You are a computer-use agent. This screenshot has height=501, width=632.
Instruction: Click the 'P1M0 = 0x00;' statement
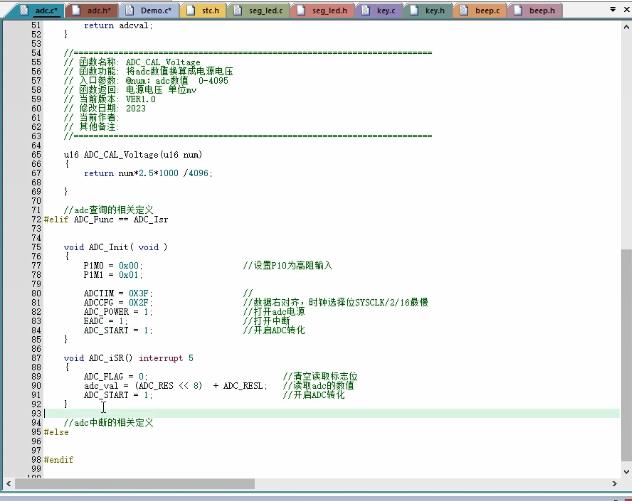coord(113,266)
